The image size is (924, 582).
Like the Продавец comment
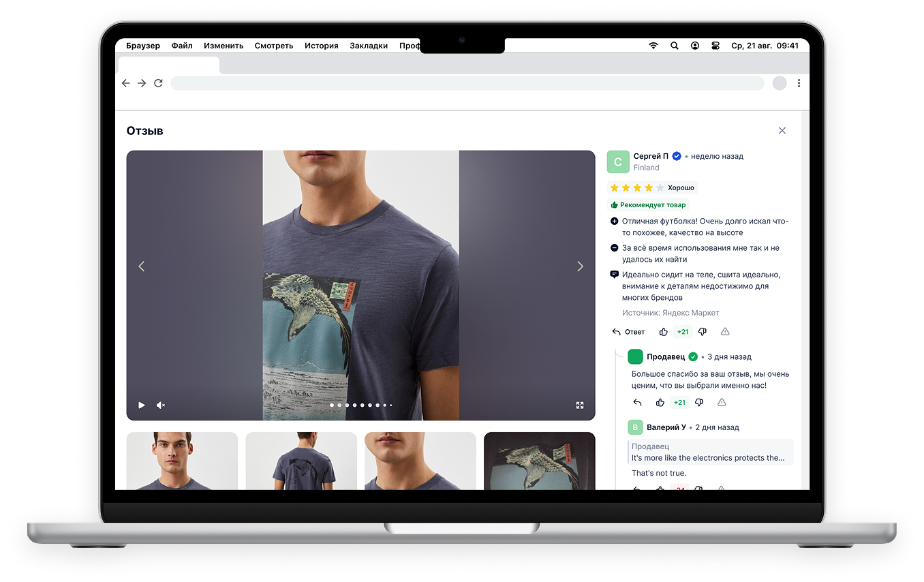pyautogui.click(x=660, y=403)
